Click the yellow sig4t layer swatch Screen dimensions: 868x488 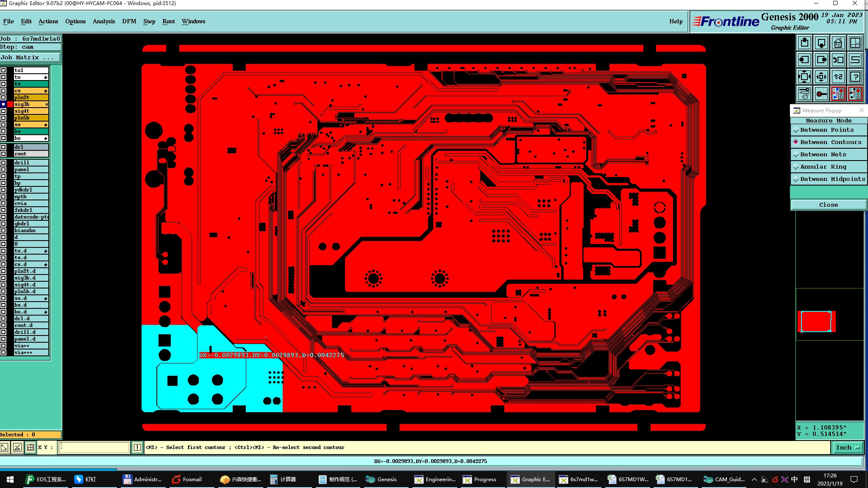click(31, 111)
